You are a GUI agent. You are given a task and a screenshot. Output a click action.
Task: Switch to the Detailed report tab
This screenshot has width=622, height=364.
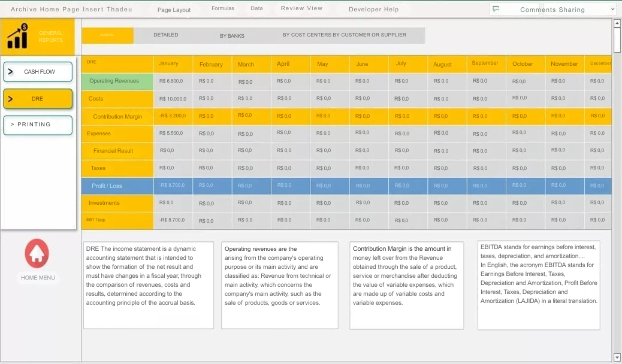166,35
